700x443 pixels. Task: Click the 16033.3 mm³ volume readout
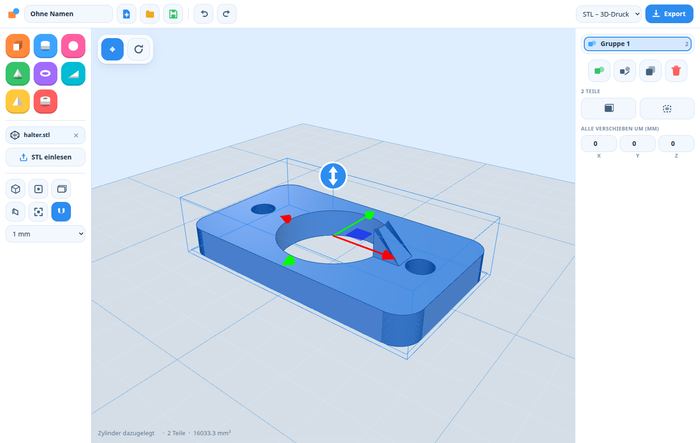coord(212,433)
